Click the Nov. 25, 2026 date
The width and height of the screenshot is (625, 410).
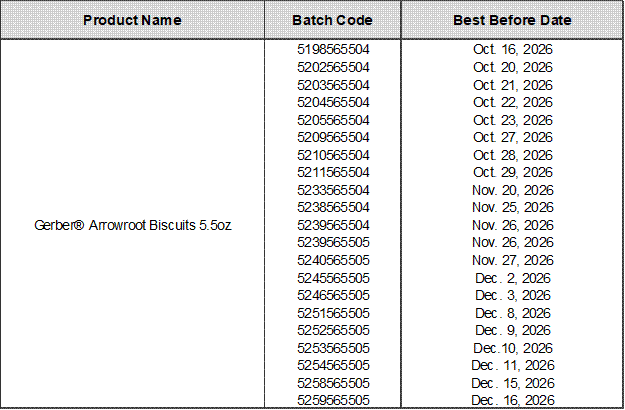(x=513, y=207)
